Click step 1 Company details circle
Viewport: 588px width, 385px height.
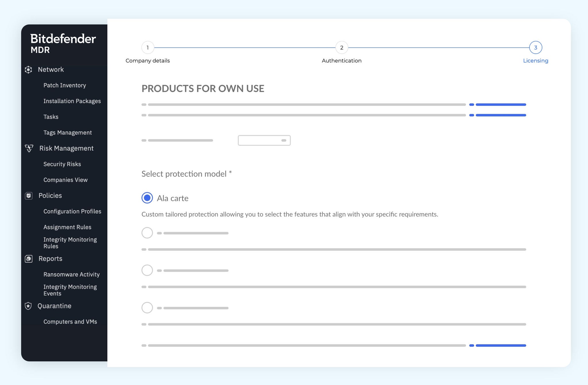(x=148, y=47)
